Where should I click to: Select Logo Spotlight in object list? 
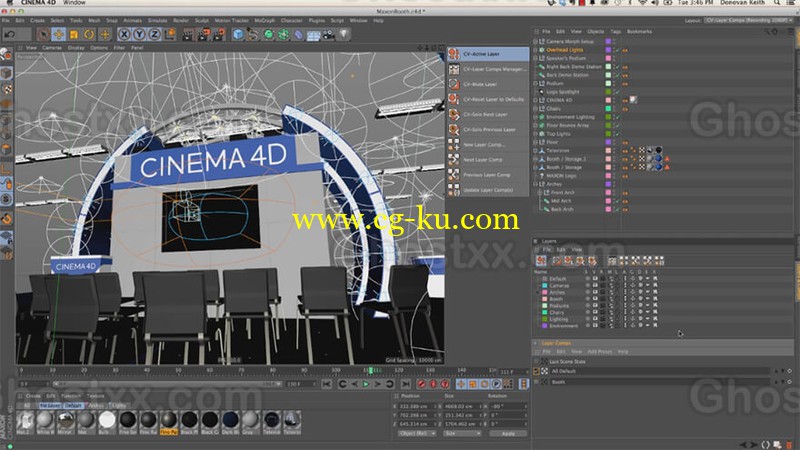pyautogui.click(x=563, y=92)
